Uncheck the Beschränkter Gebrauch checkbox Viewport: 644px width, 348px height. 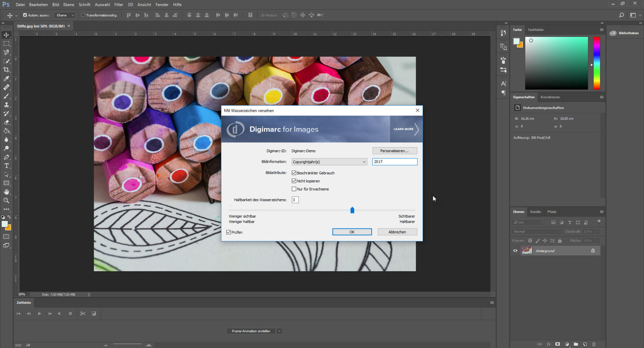294,173
